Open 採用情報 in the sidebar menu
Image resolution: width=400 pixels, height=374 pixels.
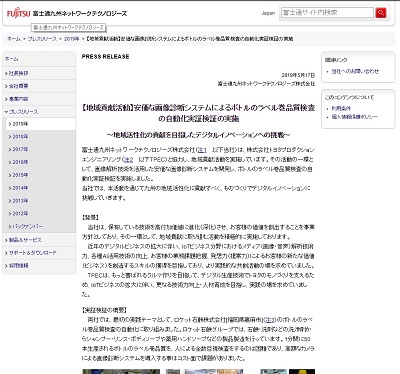(x=39, y=266)
